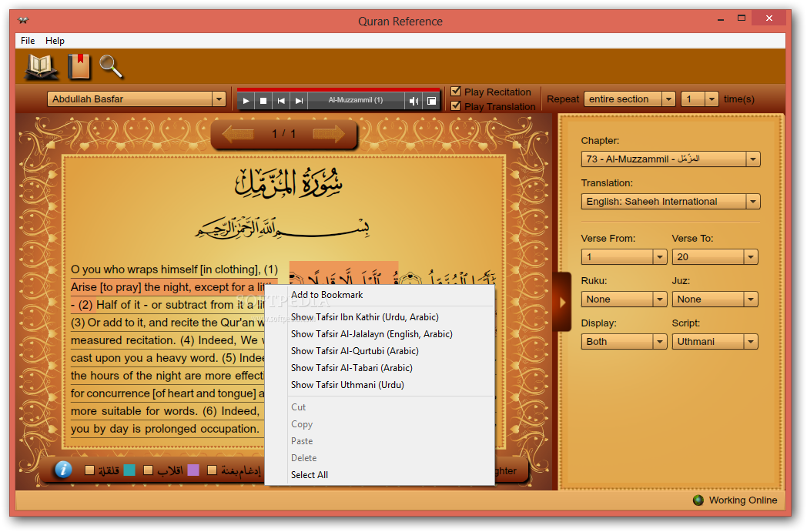Viewport: 807px width, 532px height.
Task: Close the Quran Reference window
Action: (x=769, y=18)
